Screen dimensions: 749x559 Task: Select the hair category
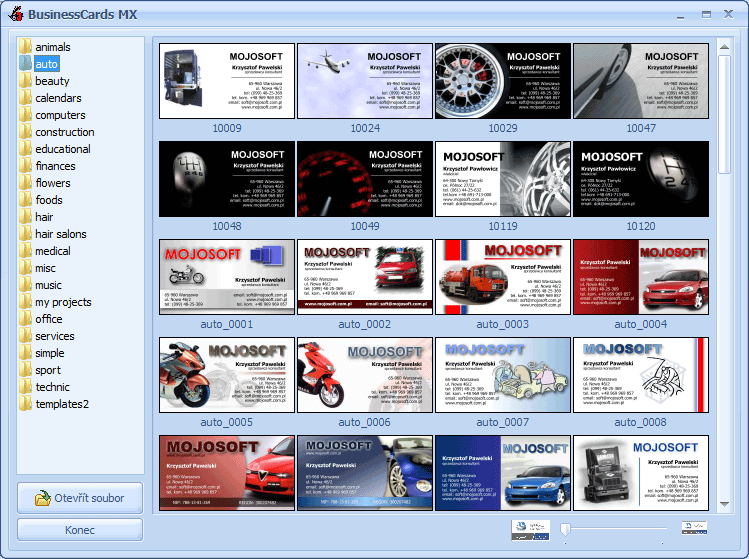pyautogui.click(x=44, y=216)
